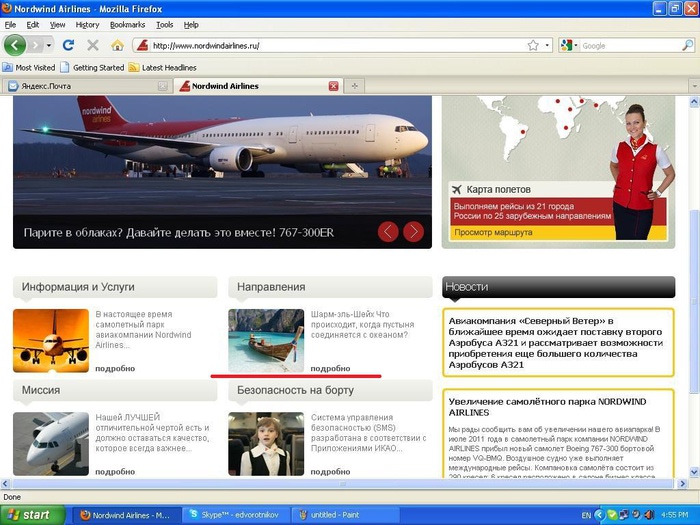Show next slide with red right arrow
The height and width of the screenshot is (525, 700).
tap(413, 232)
